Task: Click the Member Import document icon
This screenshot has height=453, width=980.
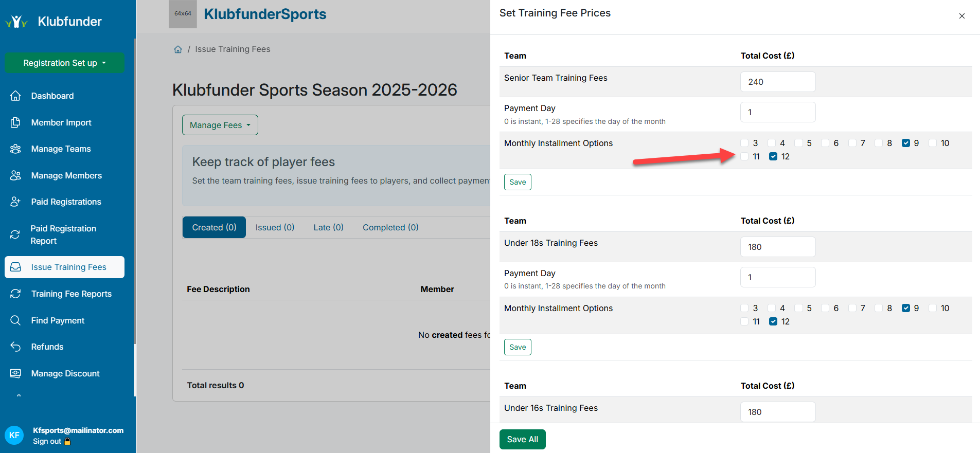Action: (x=15, y=122)
